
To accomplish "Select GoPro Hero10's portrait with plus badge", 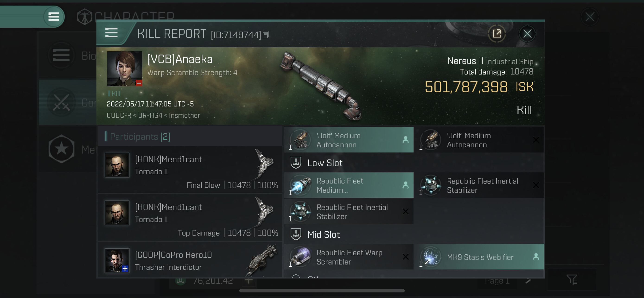I will click(117, 260).
